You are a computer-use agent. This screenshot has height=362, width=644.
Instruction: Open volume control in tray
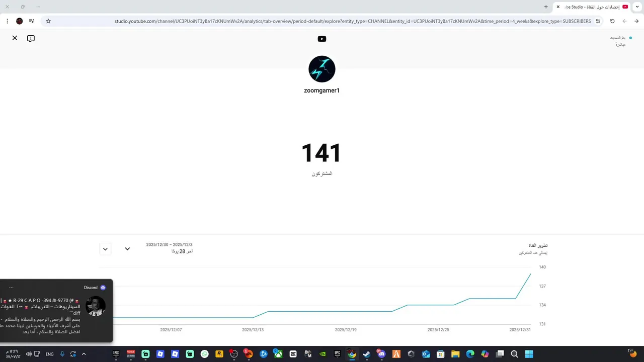click(28, 354)
